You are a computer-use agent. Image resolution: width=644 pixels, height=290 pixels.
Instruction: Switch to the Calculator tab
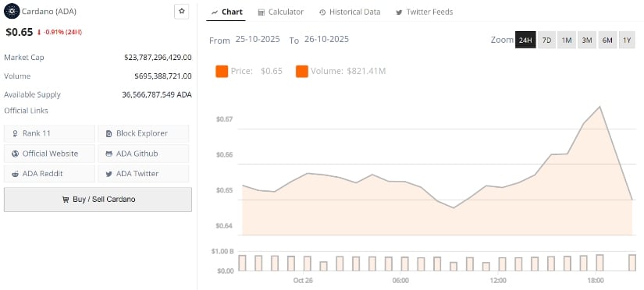(x=281, y=12)
